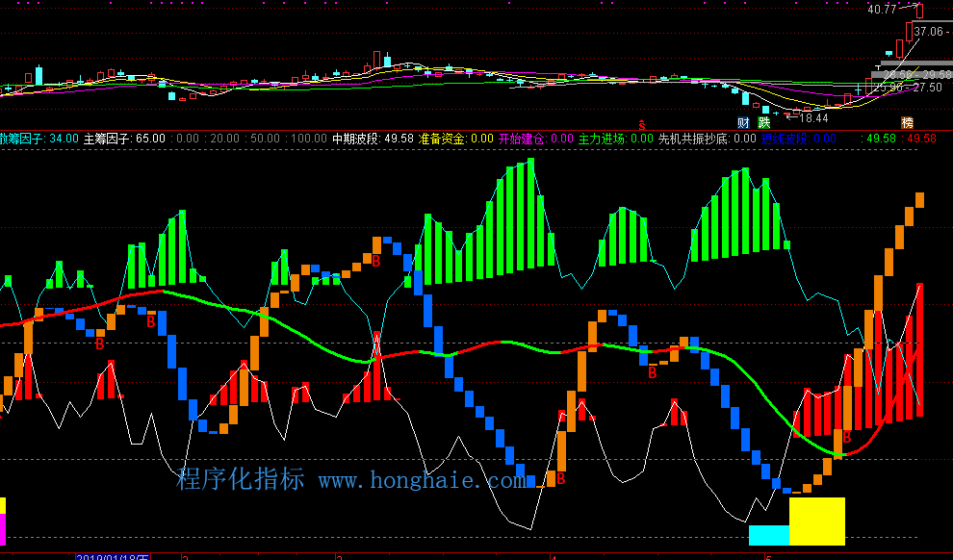Select the 准备资金 yellow indicator label
The image size is (953, 560).
[443, 139]
